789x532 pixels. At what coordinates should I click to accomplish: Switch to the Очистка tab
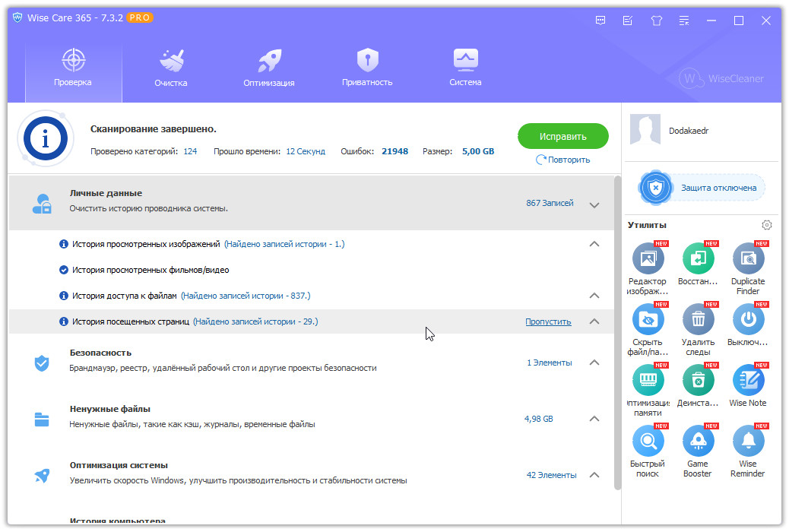[170, 69]
